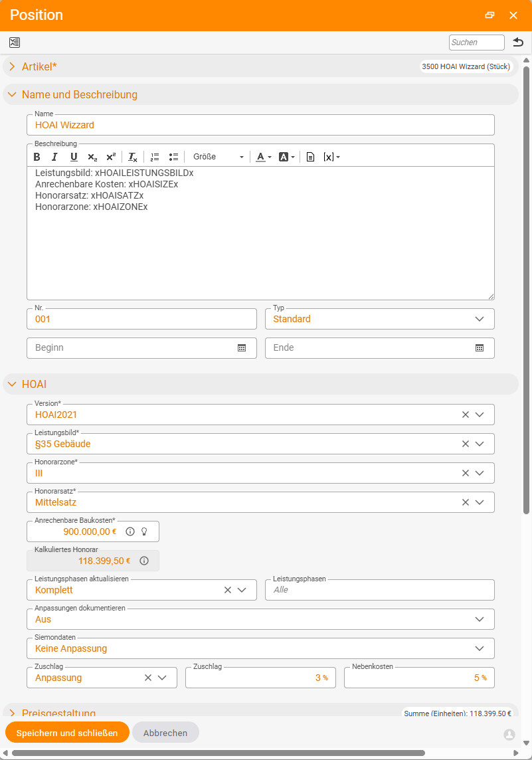Toggle bold formatting in Beschreibung
This screenshot has height=760, width=532.
click(37, 157)
